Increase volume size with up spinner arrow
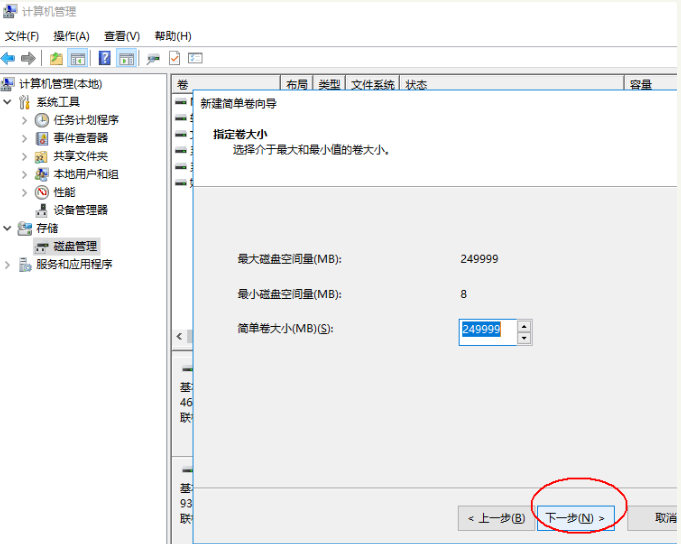681x544 pixels. [x=523, y=325]
